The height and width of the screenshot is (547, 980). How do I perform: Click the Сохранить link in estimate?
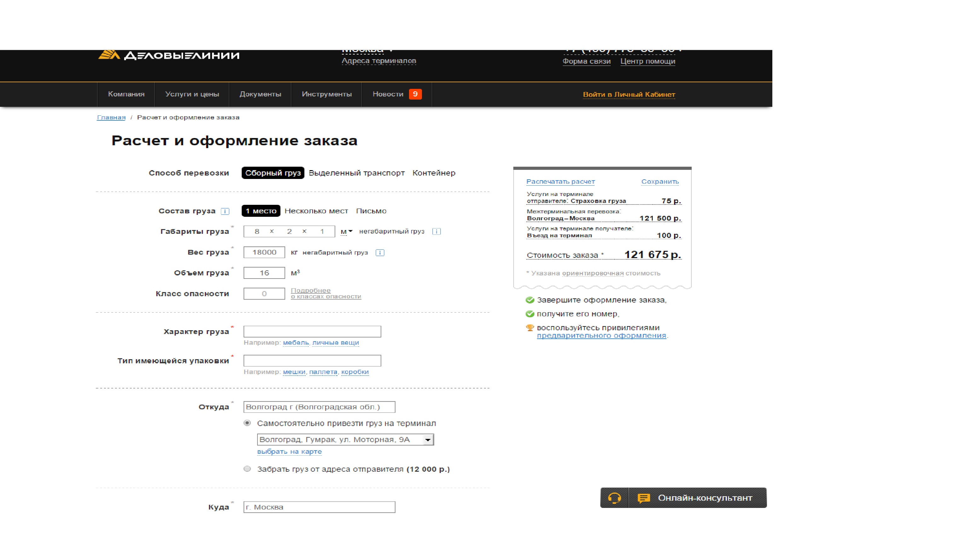point(660,181)
